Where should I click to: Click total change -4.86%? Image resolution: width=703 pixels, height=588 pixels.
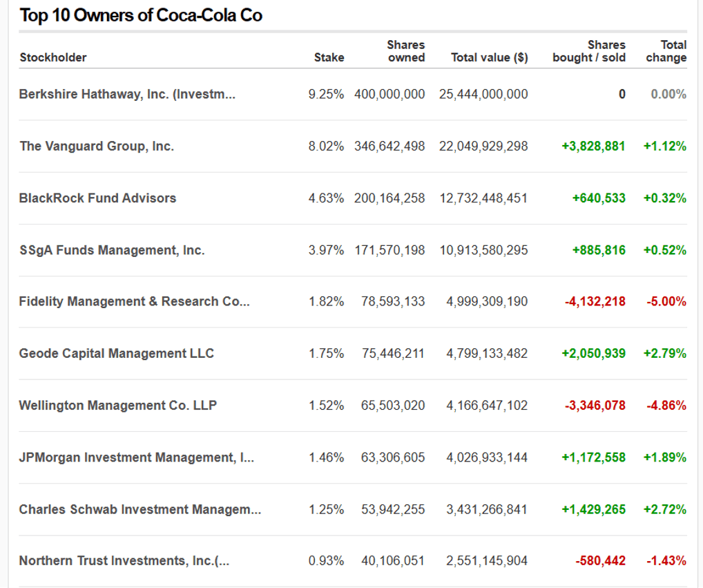click(666, 406)
